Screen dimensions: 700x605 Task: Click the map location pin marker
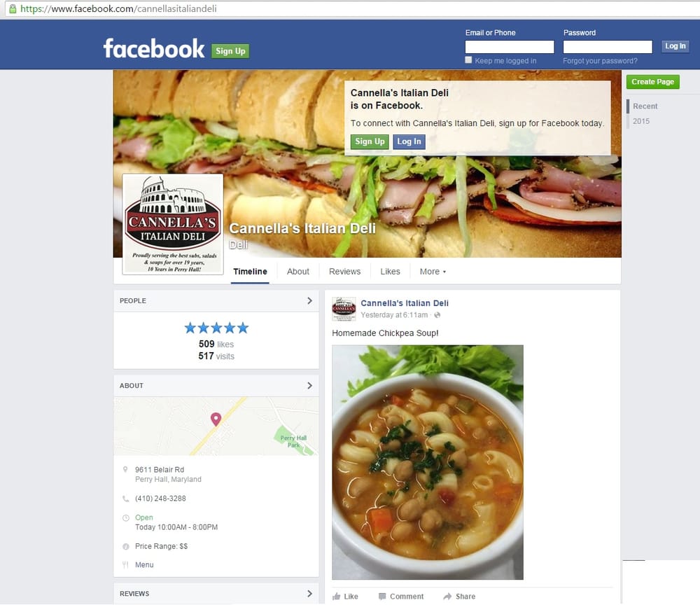(216, 419)
